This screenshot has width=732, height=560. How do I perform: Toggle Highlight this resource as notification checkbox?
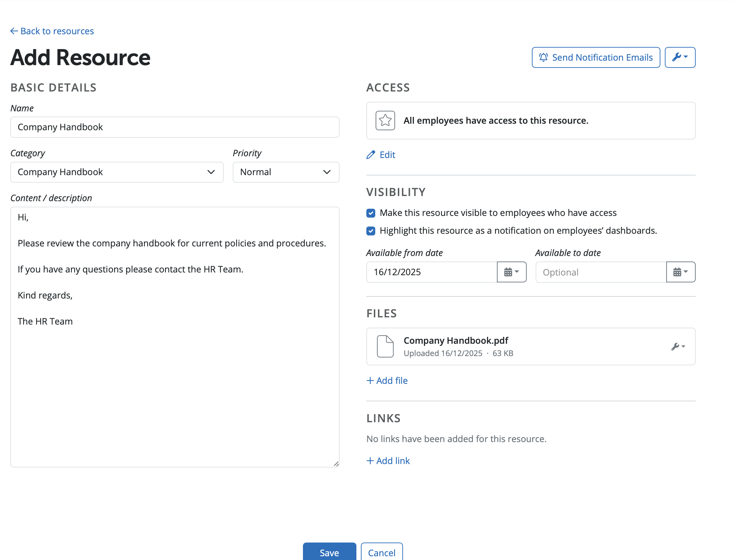371,231
